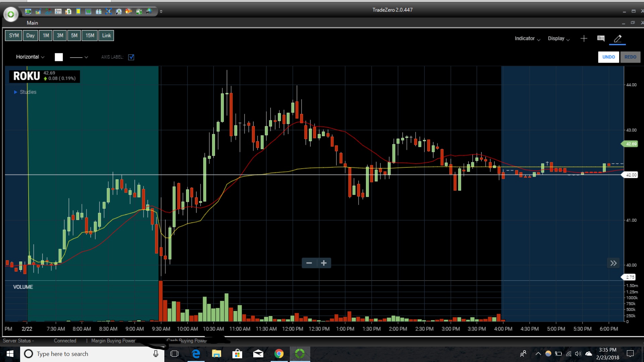Zoom in chart with plus button
Screen dimensions: 644x362
coord(324,263)
